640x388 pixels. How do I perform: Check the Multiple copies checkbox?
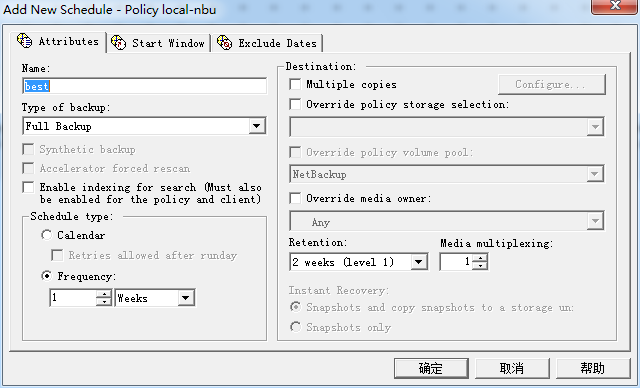295,84
